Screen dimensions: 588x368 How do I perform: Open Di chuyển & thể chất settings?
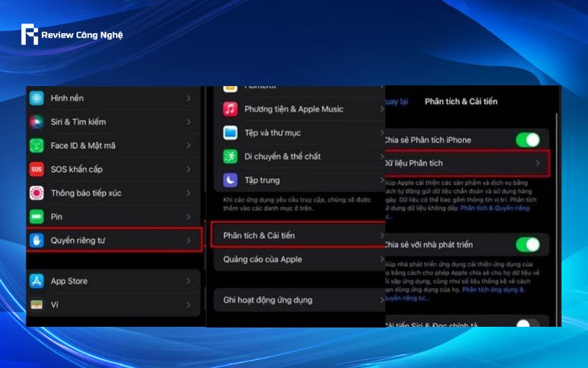pyautogui.click(x=299, y=156)
